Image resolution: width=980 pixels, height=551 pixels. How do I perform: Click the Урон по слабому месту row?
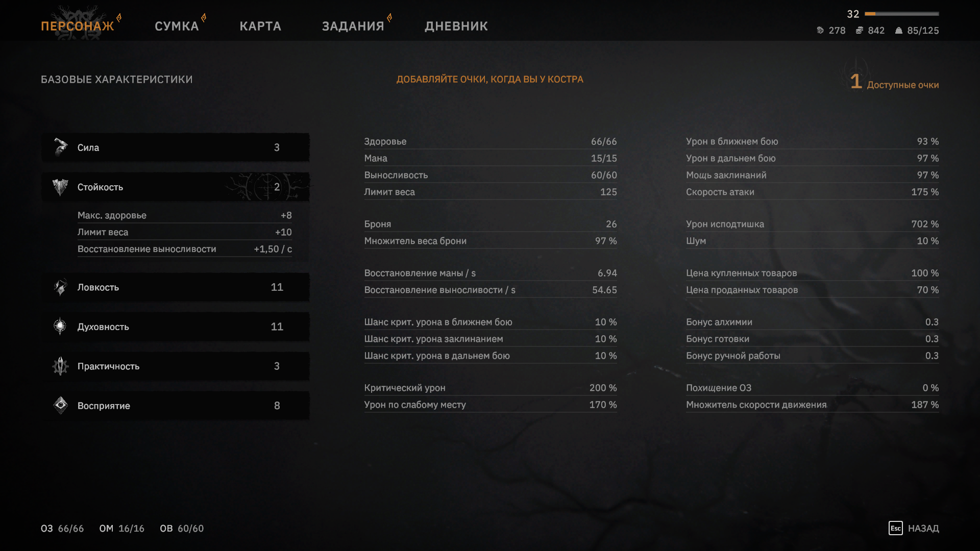(x=491, y=405)
